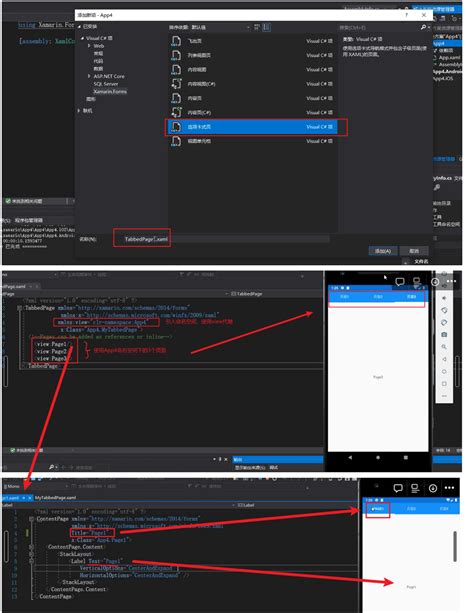Expand the 联机 category node
This screenshot has height=613, width=474.
click(79, 111)
